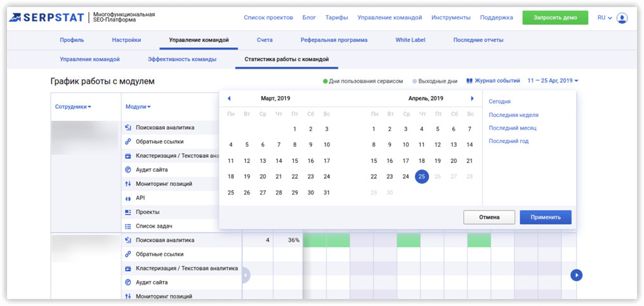Click the user profile avatar icon
644x306 pixels.
pyautogui.click(x=622, y=18)
